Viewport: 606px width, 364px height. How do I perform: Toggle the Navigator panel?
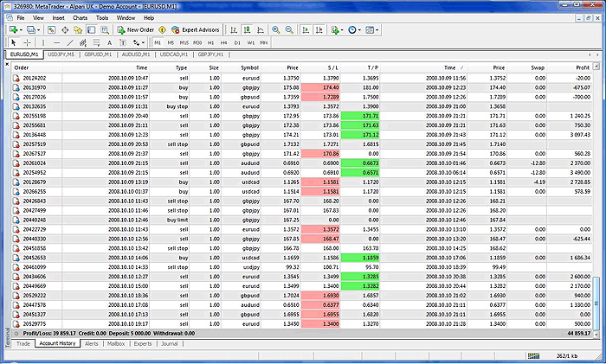pyautogui.click(x=78, y=29)
